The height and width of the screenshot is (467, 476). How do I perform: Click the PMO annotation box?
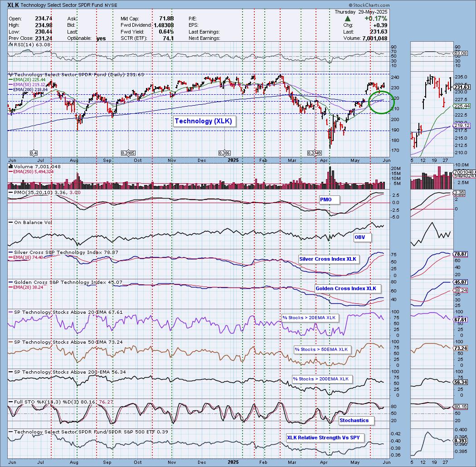(x=330, y=199)
